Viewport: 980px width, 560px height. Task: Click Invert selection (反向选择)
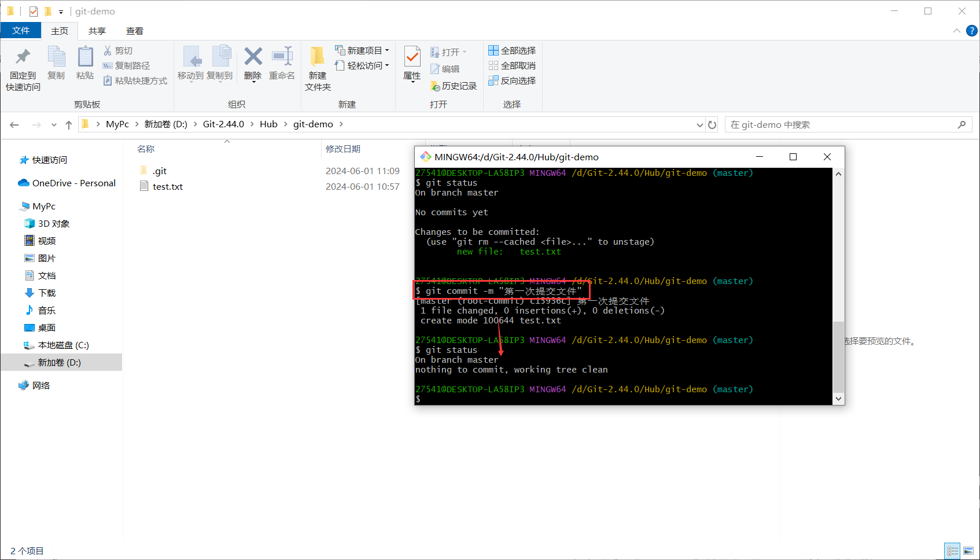click(512, 80)
